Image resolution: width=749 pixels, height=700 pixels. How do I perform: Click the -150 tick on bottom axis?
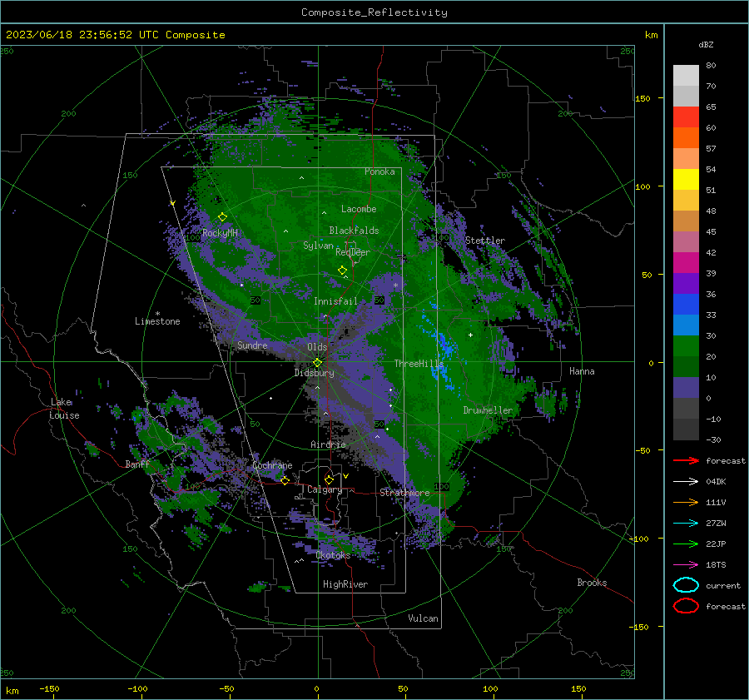[49, 688]
